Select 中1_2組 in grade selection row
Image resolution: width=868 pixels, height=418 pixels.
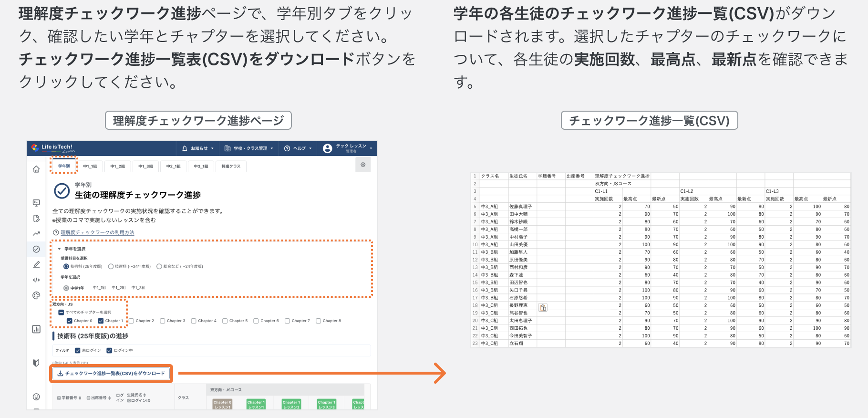[x=119, y=288]
